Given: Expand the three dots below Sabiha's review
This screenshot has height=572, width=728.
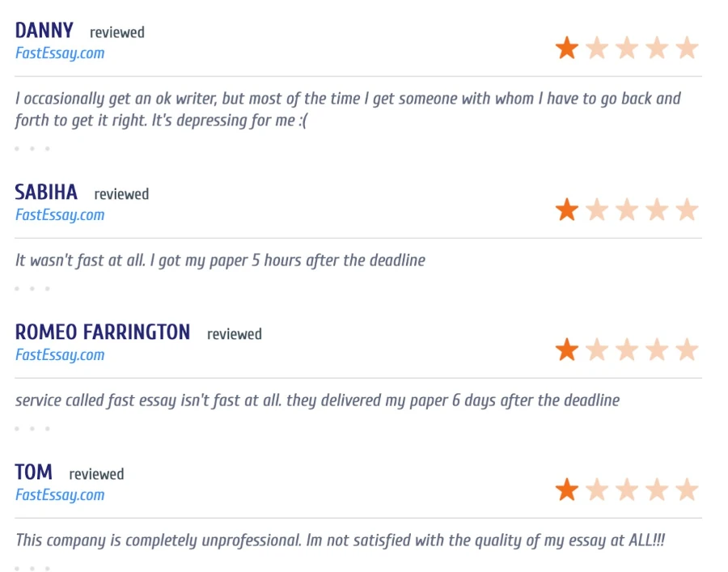Looking at the screenshot, I should (x=32, y=289).
